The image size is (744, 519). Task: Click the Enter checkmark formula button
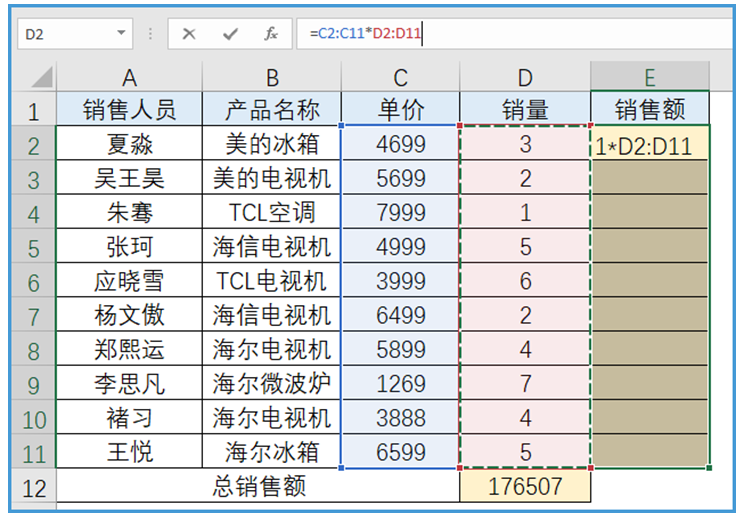[230, 34]
